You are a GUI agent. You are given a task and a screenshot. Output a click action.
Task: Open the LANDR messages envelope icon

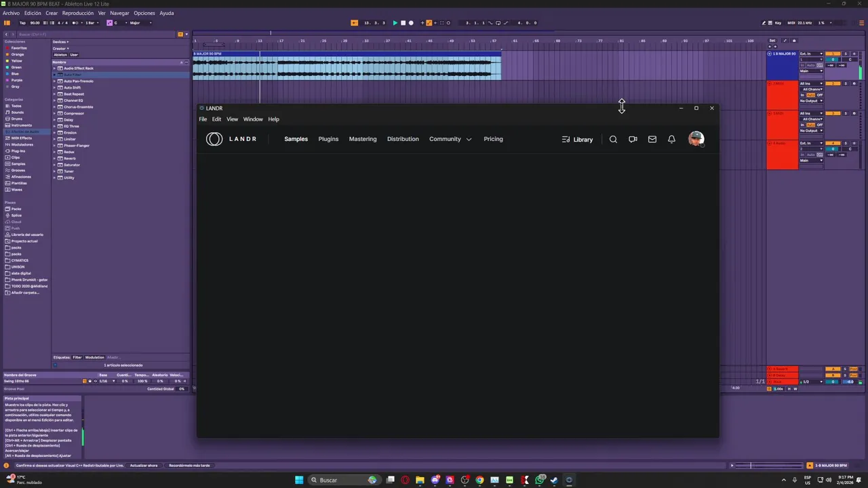pyautogui.click(x=652, y=139)
